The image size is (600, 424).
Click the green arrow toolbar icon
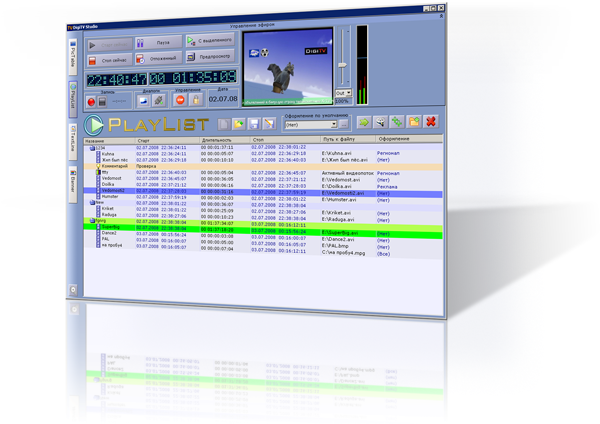(x=364, y=122)
